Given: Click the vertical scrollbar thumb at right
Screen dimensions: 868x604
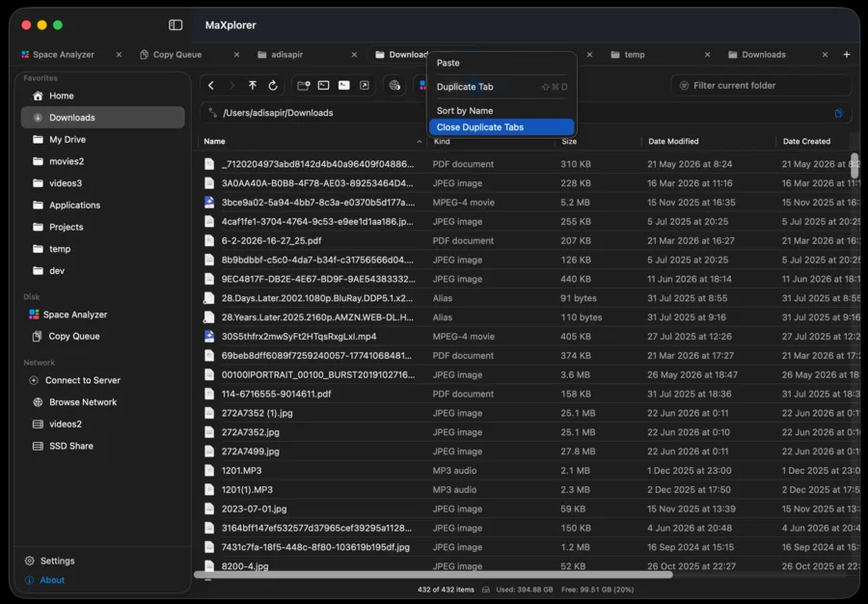Looking at the screenshot, I should pos(854,166).
